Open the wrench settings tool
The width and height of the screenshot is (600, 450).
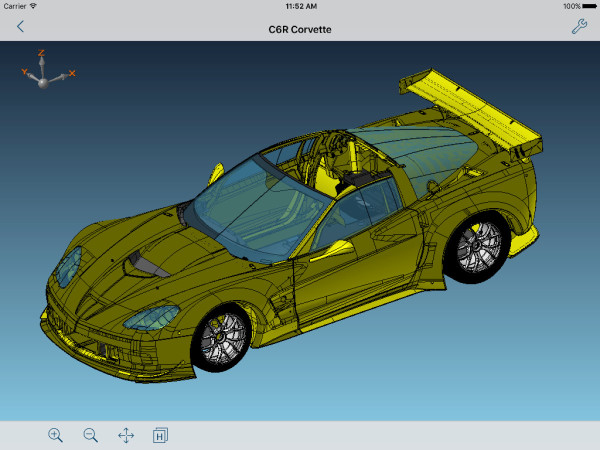click(x=579, y=28)
